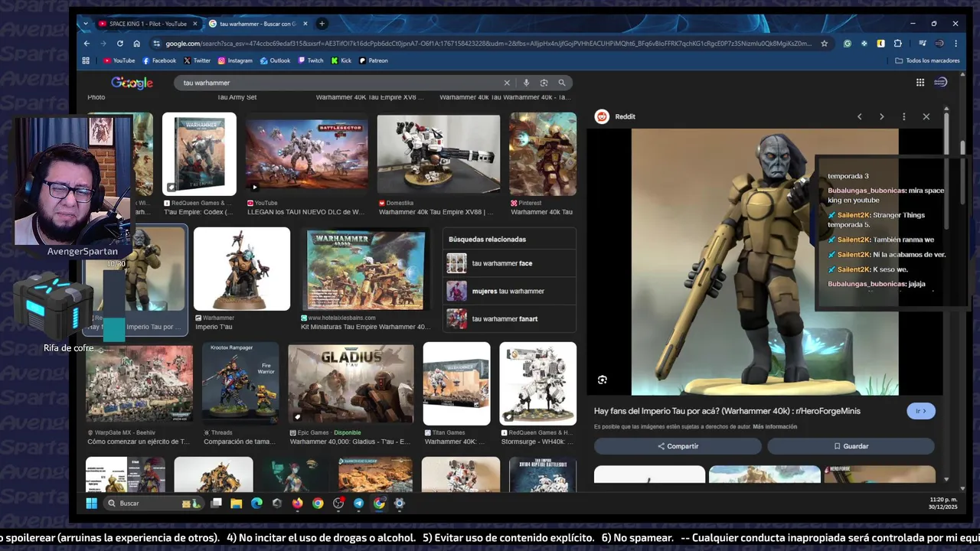The height and width of the screenshot is (551, 980).
Task: Open the Imperio T'au Warhammer miniature thumbnail
Action: click(x=242, y=269)
